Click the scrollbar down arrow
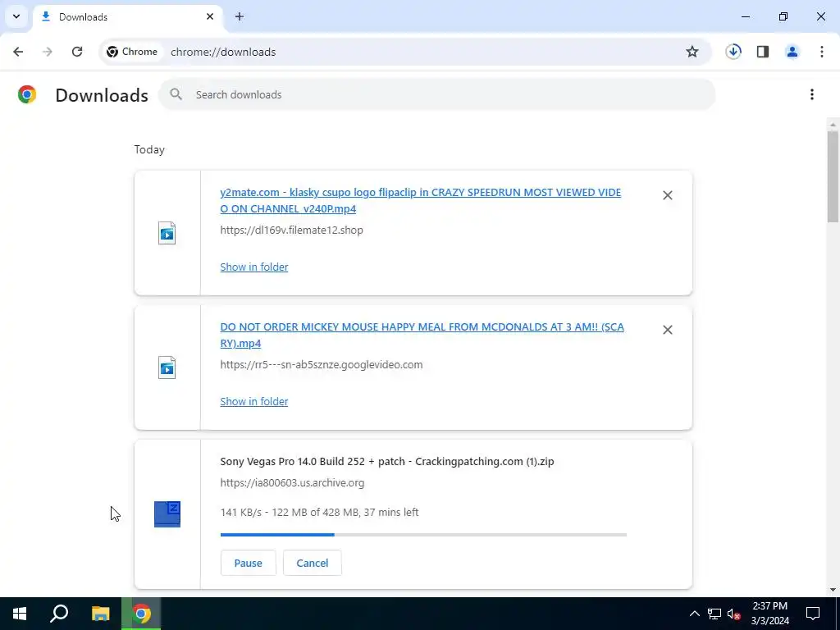This screenshot has width=840, height=630. tap(833, 590)
